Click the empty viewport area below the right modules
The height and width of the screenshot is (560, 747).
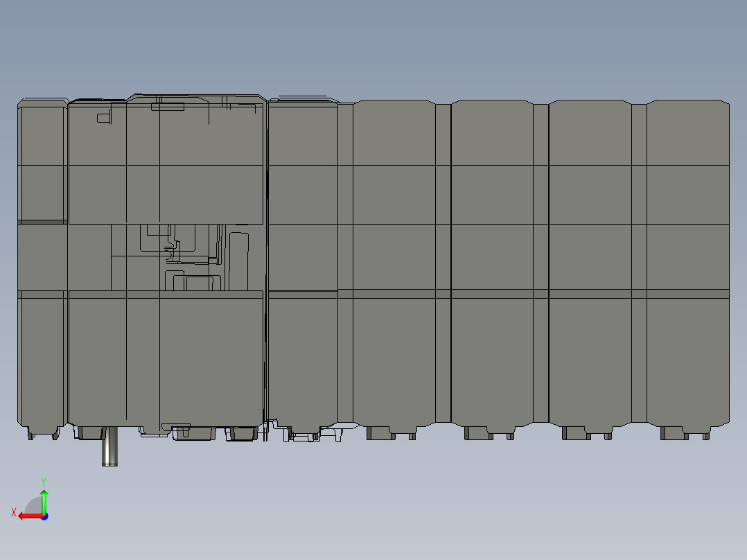[x=527, y=499]
